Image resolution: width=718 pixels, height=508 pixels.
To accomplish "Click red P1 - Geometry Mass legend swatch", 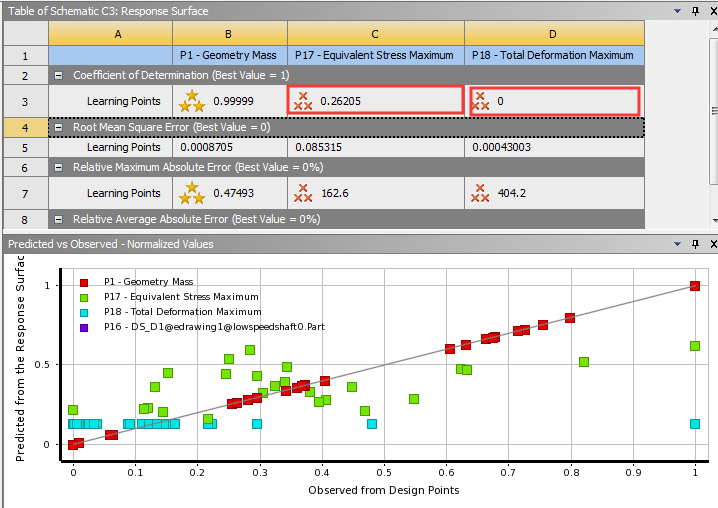I will pyautogui.click(x=85, y=283).
